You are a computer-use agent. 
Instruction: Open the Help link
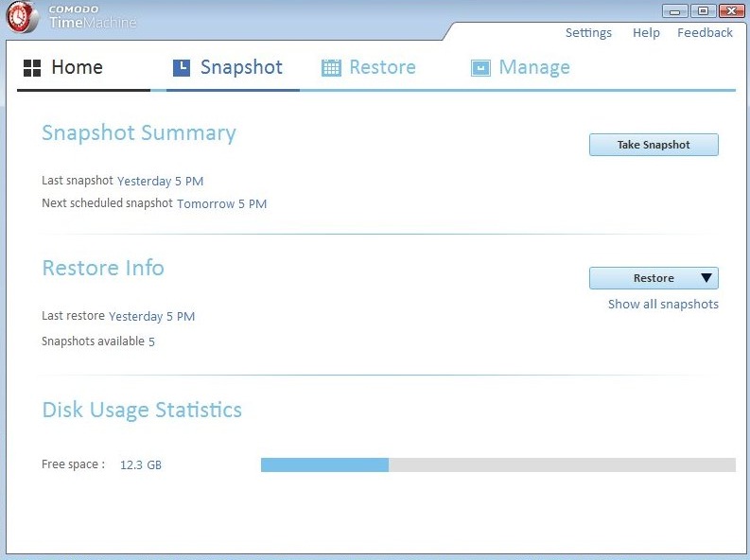pyautogui.click(x=646, y=32)
